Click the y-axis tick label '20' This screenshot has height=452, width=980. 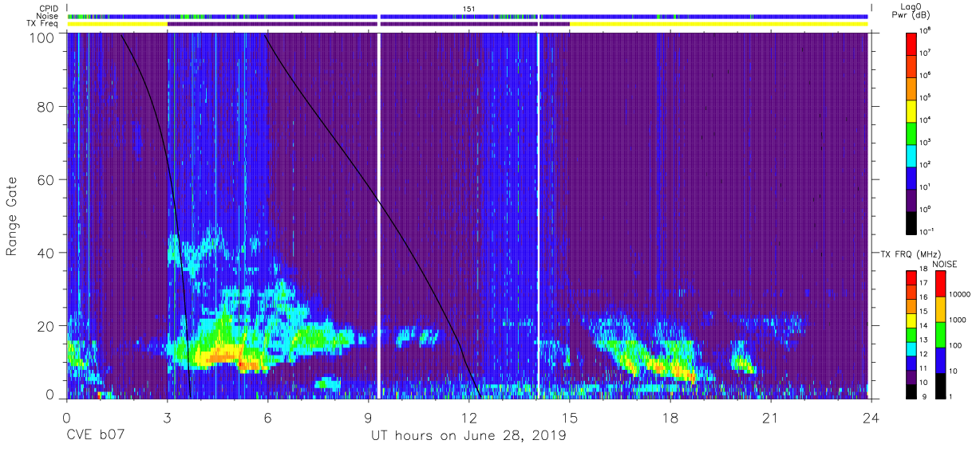coord(45,325)
